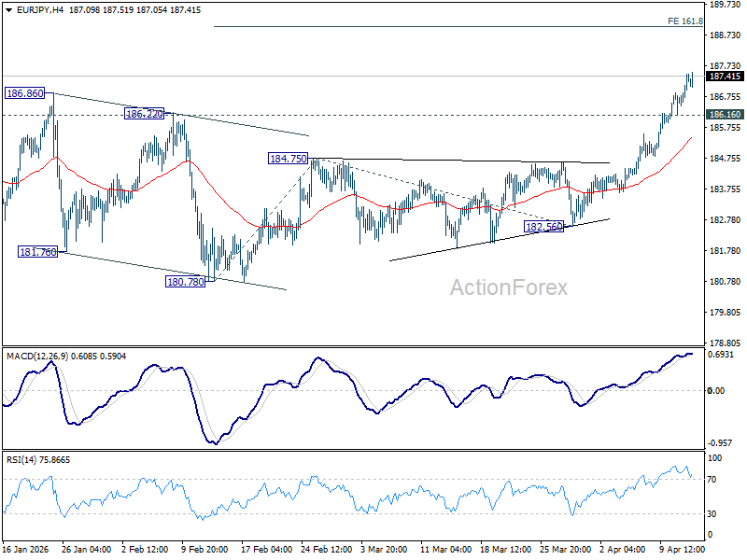Select the 181.760 price label
Image resolution: width=747 pixels, height=560 pixels.
(37, 252)
